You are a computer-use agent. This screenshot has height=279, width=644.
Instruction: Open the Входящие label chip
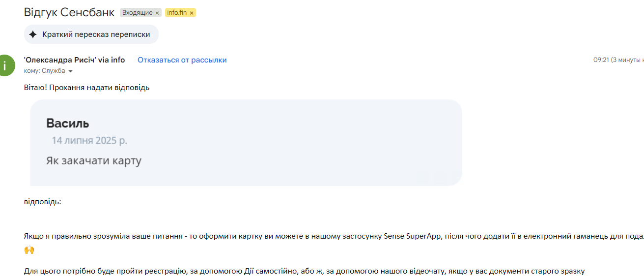click(x=137, y=13)
